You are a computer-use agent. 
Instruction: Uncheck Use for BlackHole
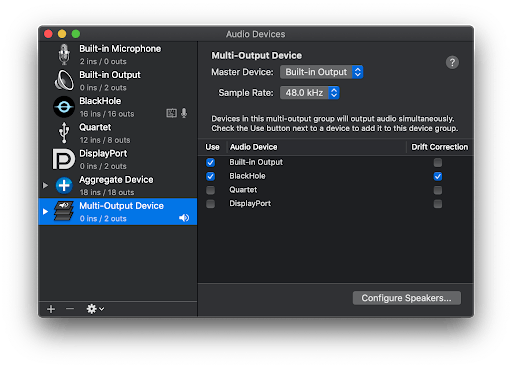(210, 176)
